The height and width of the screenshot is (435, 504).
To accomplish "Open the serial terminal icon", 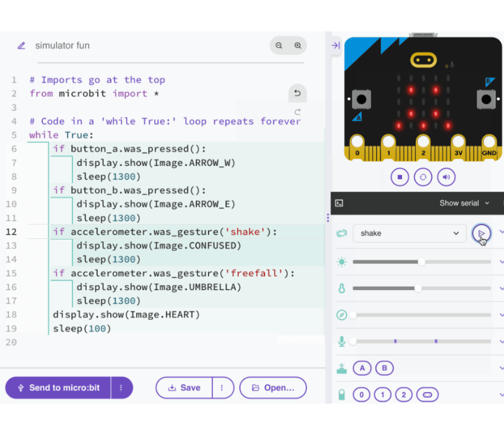I will click(x=340, y=203).
